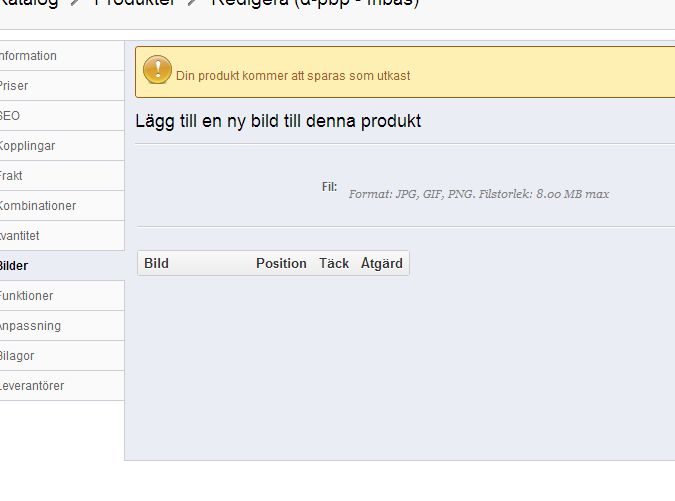Open the Kombinationer tab

38,206
